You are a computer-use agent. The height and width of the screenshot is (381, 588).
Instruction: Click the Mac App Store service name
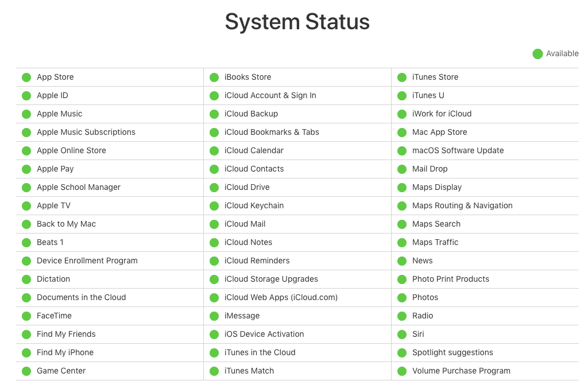click(440, 132)
